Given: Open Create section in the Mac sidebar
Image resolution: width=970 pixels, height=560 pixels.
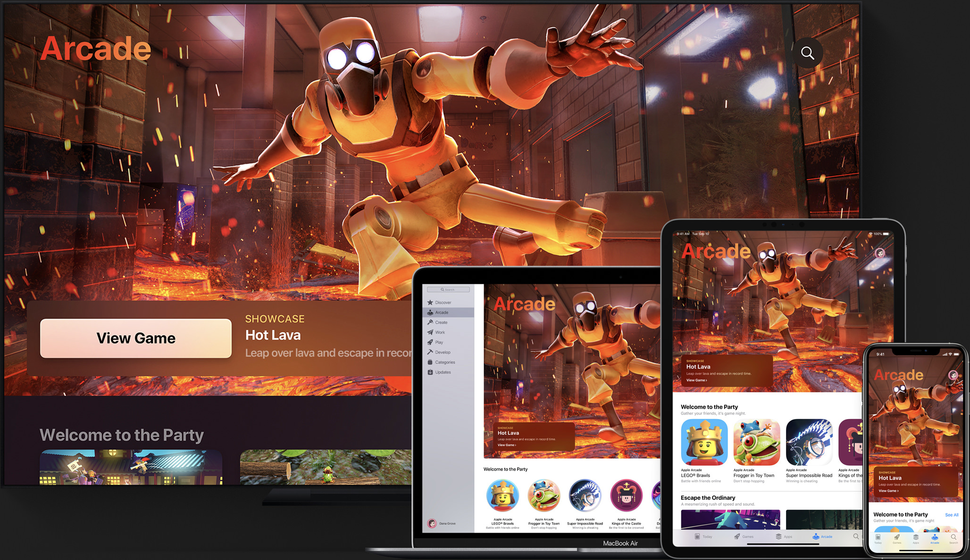Looking at the screenshot, I should [x=441, y=322].
